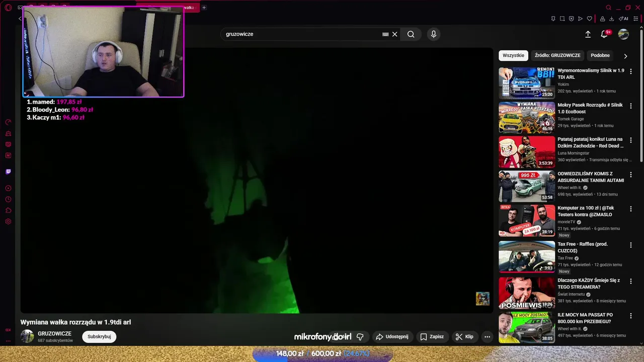Image resolution: width=644 pixels, height=362 pixels.
Task: Click the Tomek Garage channel name
Action: pyautogui.click(x=571, y=119)
